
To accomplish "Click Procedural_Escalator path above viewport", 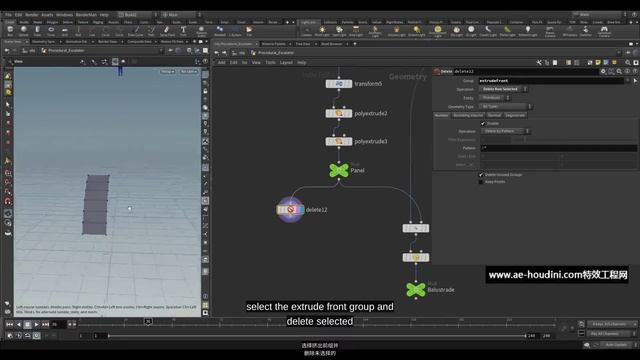I will (66, 51).
